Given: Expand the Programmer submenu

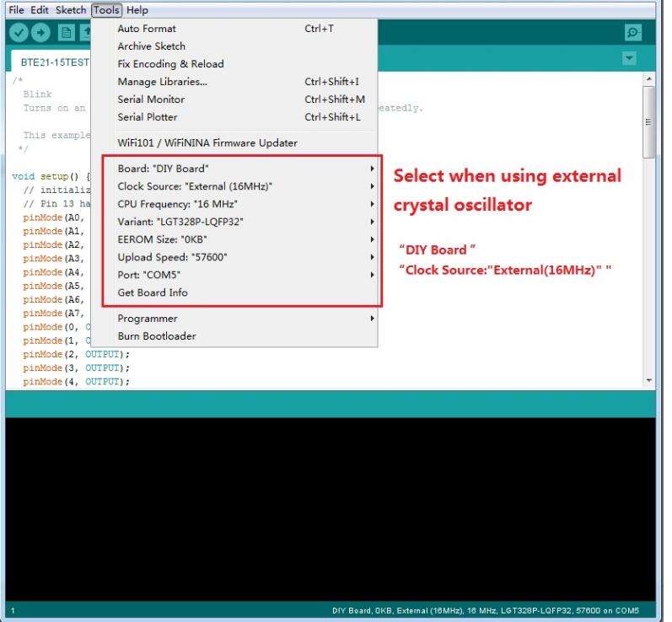Looking at the screenshot, I should click(x=235, y=319).
